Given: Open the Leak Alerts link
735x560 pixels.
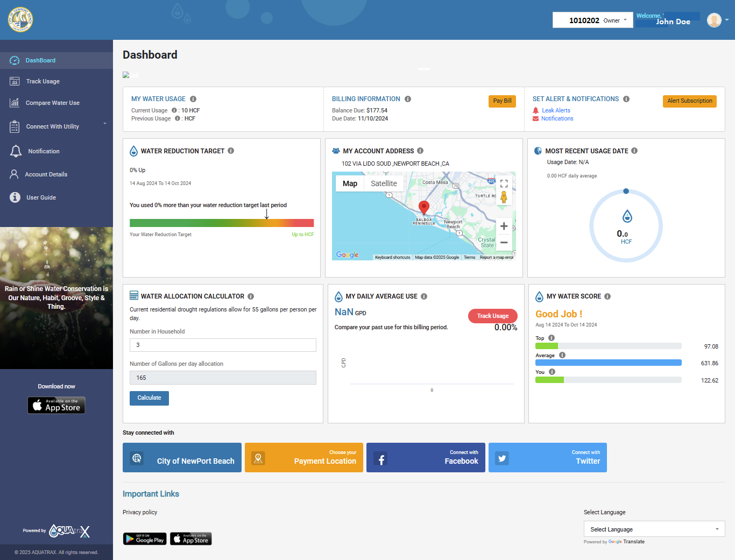Looking at the screenshot, I should (x=556, y=110).
